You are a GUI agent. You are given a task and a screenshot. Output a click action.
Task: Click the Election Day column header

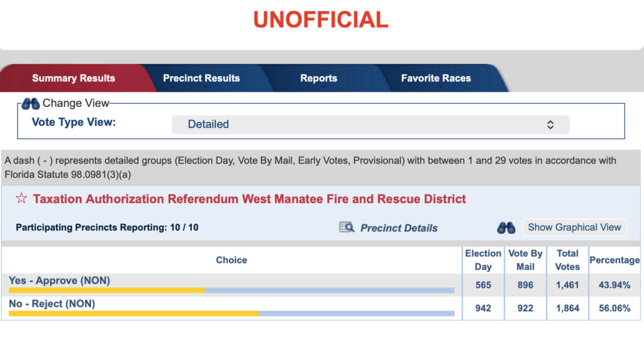[483, 260]
